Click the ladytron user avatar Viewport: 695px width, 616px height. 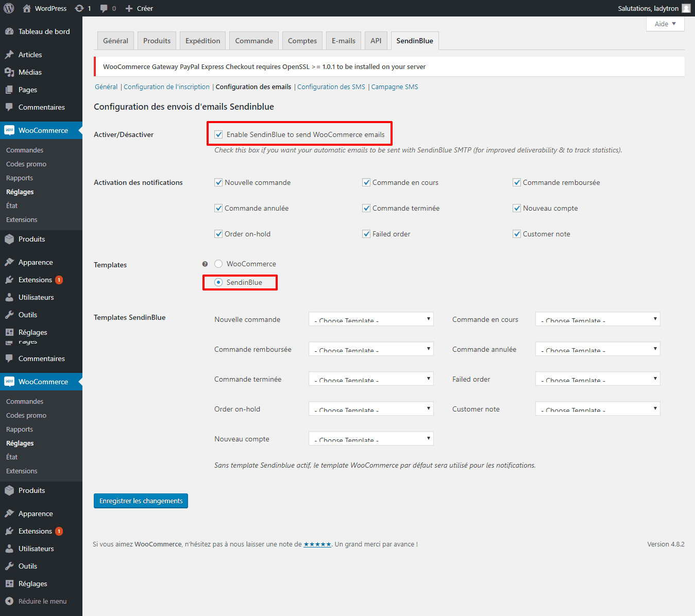(x=686, y=8)
